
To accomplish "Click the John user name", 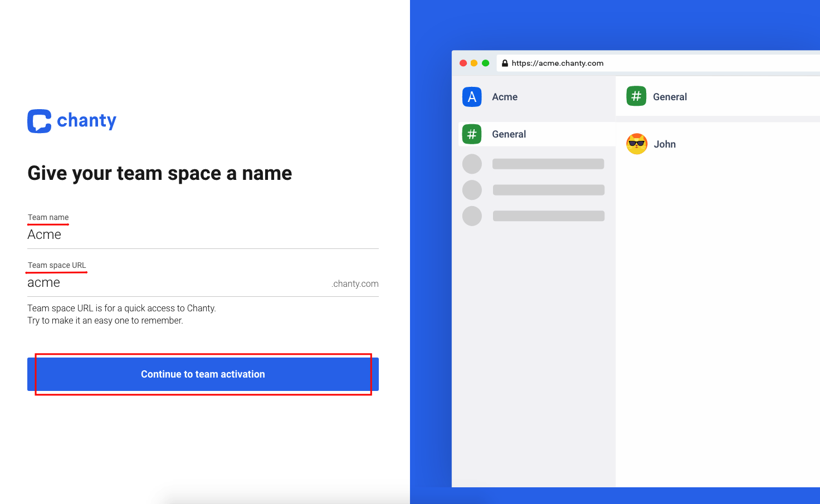I will pos(665,144).
